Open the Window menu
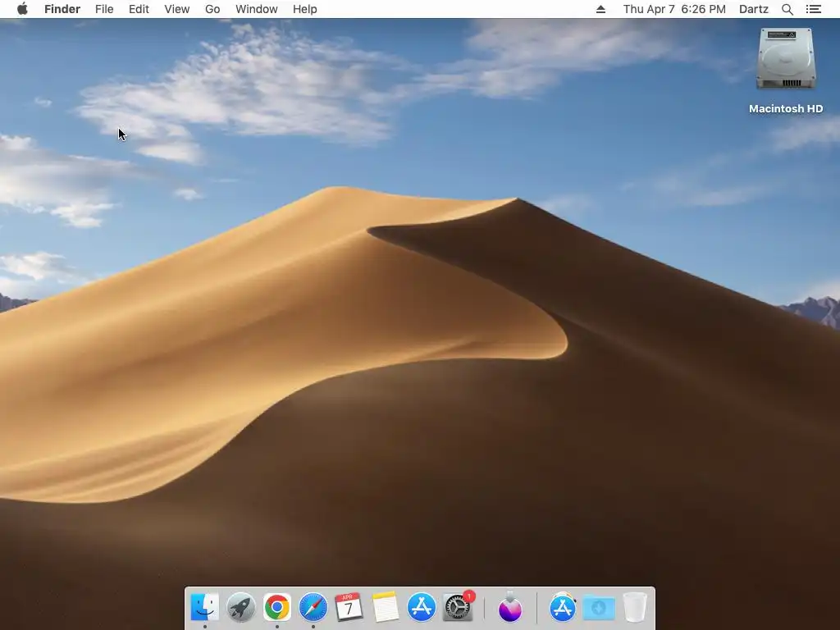This screenshot has height=630, width=840. [257, 9]
